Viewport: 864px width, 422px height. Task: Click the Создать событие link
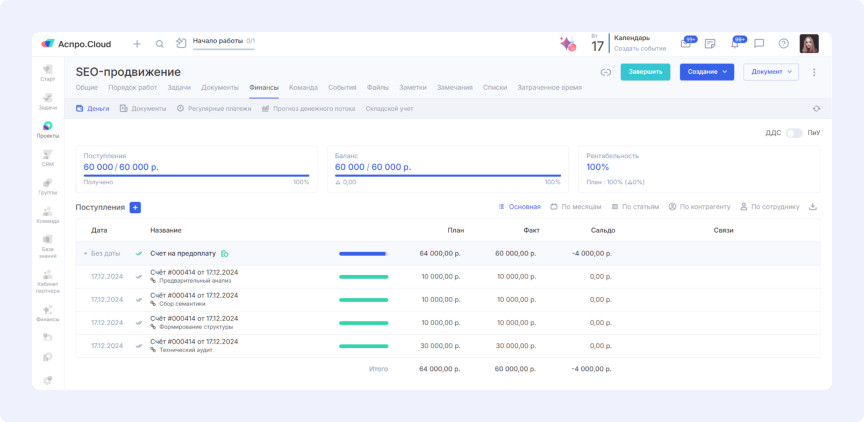click(x=639, y=49)
